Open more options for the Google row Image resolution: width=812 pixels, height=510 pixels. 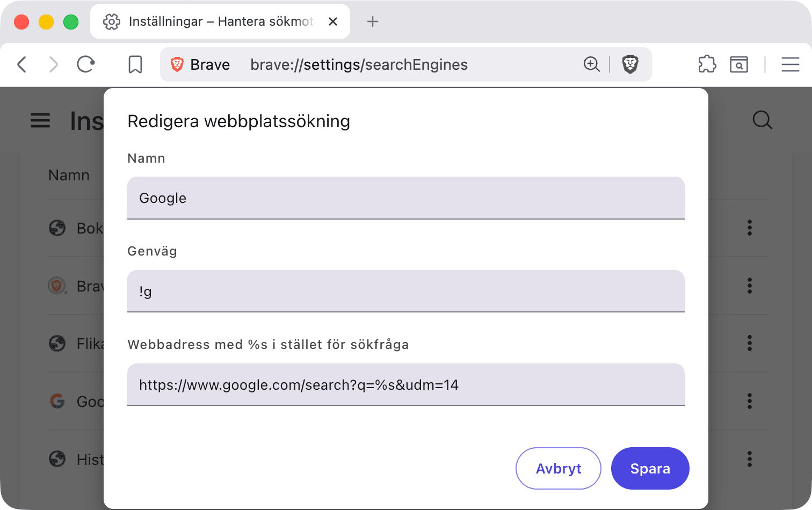(x=750, y=401)
